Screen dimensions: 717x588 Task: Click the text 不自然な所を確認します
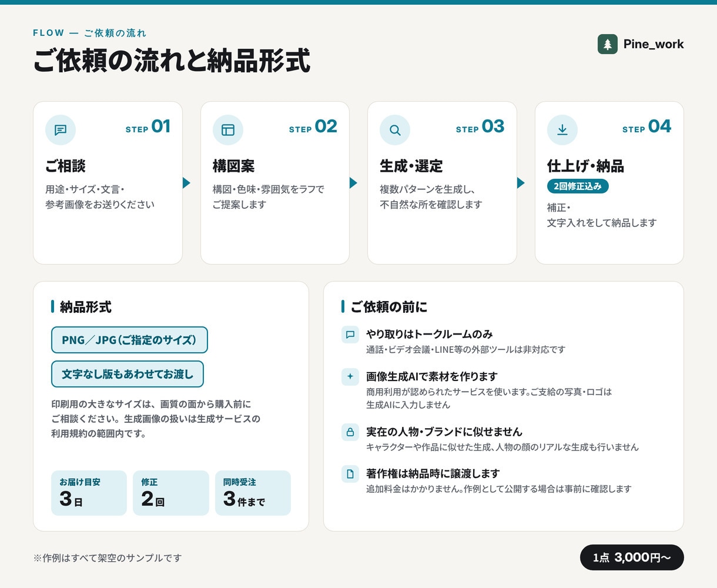click(431, 205)
